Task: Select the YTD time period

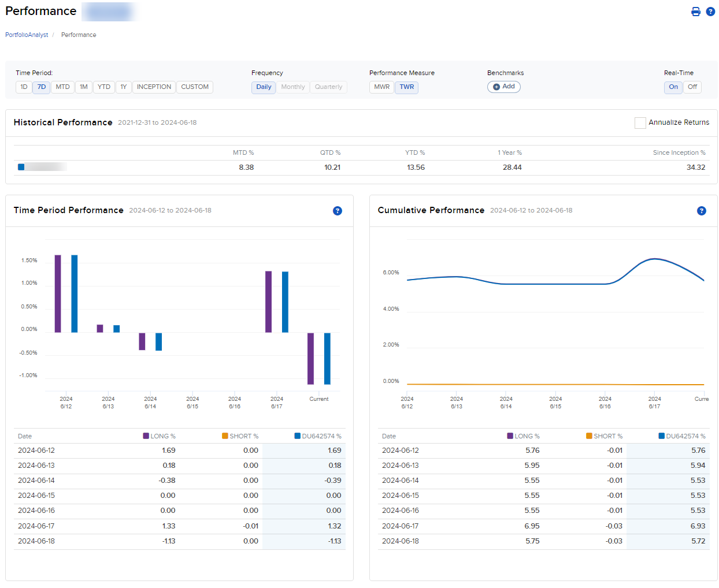Action: pyautogui.click(x=103, y=87)
